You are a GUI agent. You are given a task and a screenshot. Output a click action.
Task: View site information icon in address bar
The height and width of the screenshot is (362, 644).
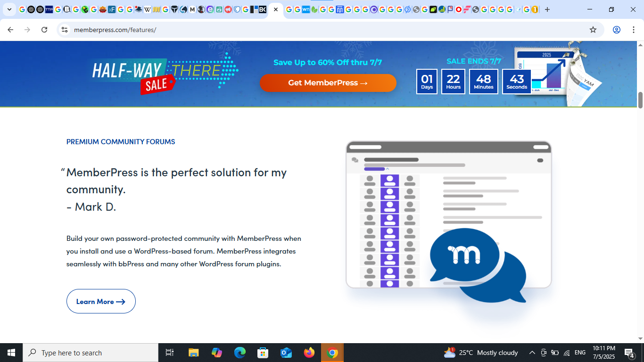point(65,30)
